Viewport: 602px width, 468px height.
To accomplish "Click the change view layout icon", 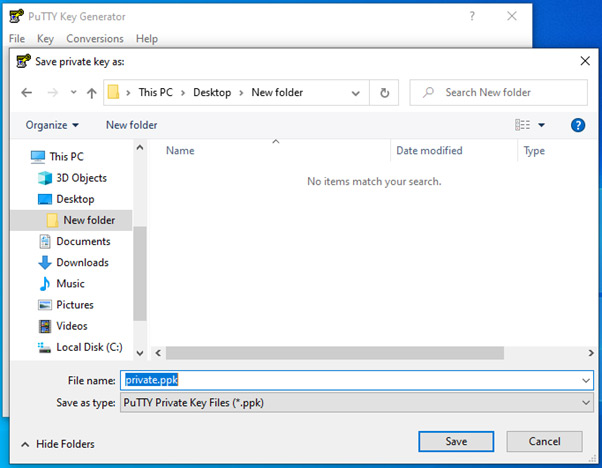I will 522,125.
